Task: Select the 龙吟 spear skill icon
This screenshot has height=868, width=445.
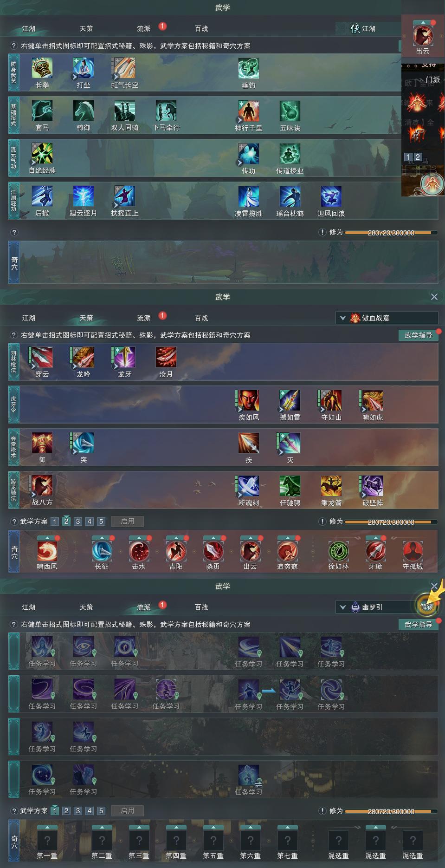Action: 84,358
